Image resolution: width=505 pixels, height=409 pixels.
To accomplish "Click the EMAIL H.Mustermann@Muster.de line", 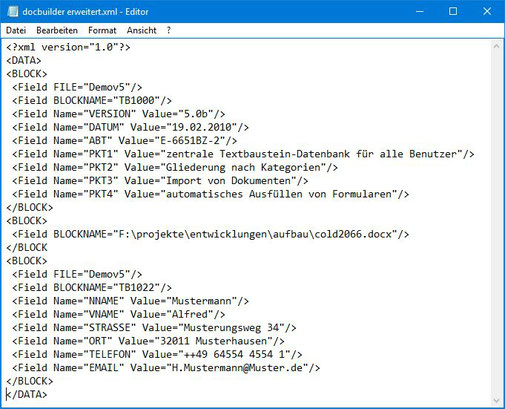I will pos(166,368).
